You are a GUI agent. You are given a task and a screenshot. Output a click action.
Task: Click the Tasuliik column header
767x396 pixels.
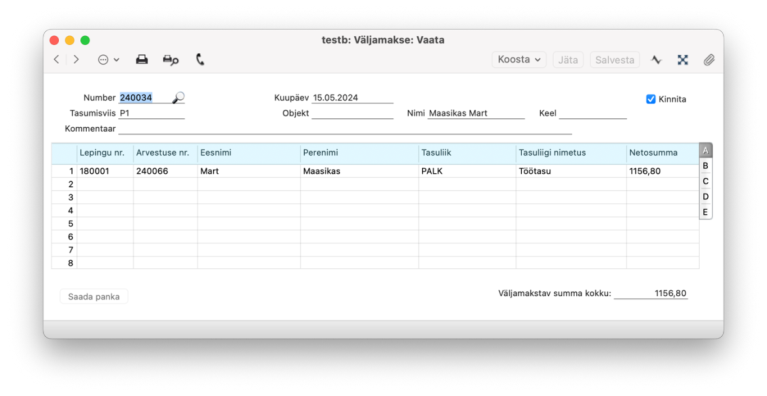point(467,153)
